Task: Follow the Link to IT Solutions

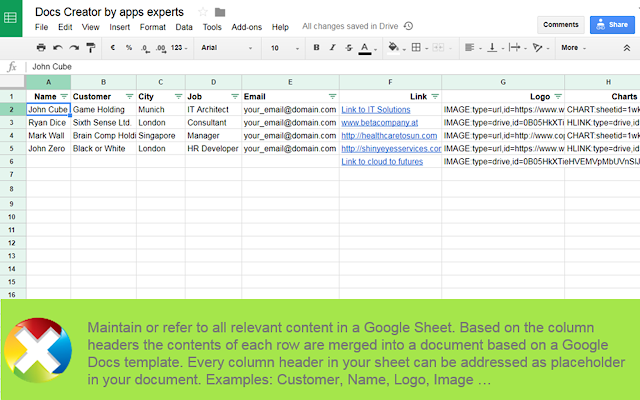Action: 376,109
